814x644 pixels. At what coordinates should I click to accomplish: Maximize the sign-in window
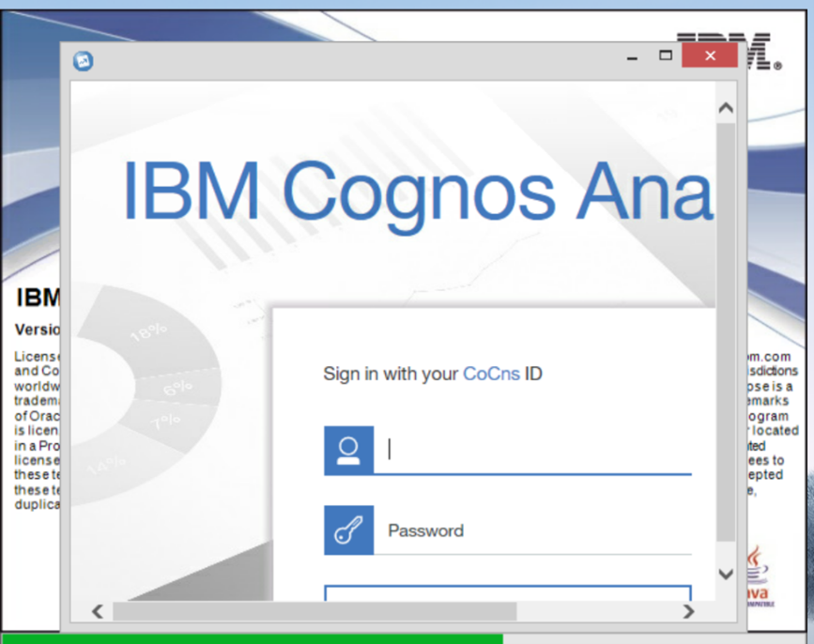point(666,55)
